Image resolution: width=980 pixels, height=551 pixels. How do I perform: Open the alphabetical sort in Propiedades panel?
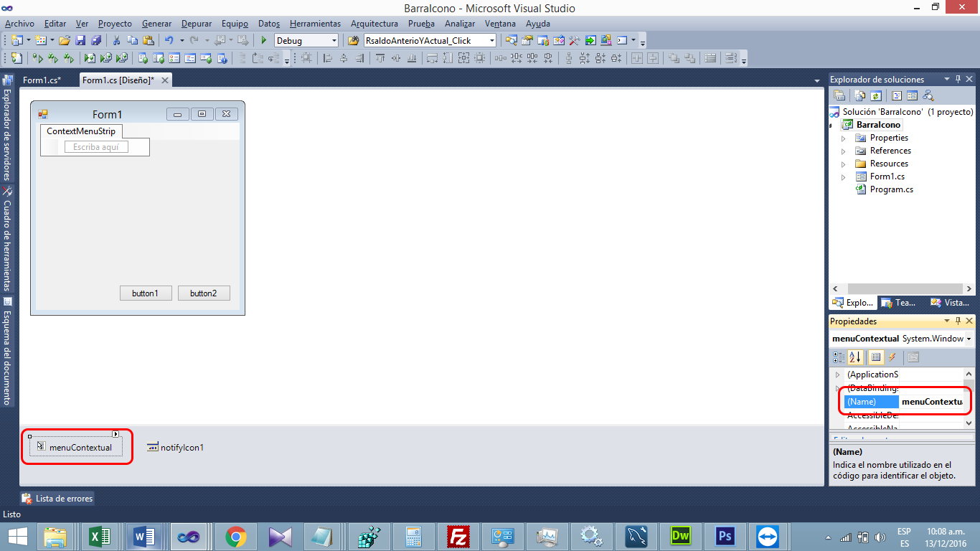click(855, 357)
